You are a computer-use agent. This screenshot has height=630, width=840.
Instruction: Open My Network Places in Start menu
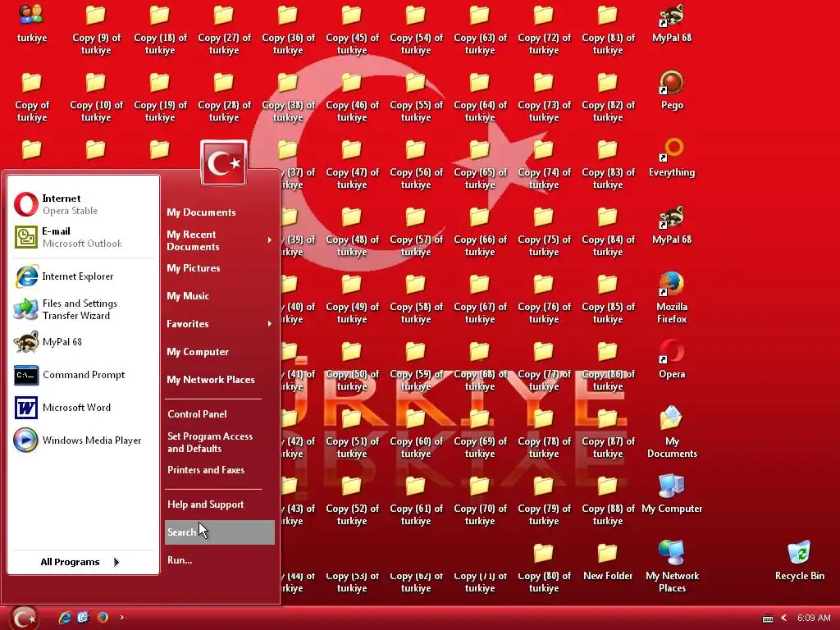pos(220,379)
